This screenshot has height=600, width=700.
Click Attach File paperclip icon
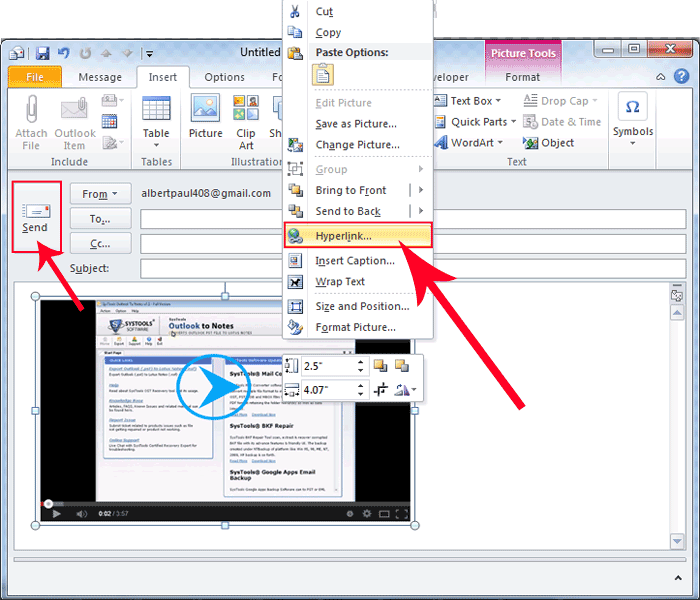pyautogui.click(x=31, y=108)
